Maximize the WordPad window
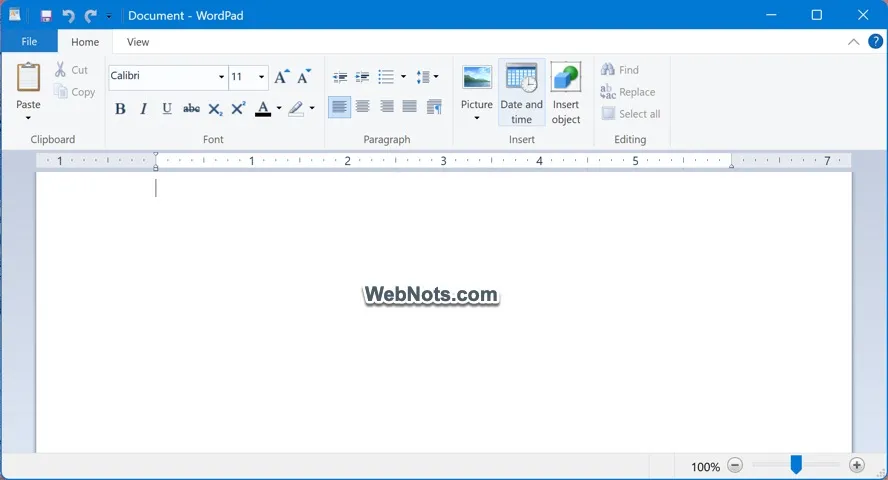This screenshot has height=480, width=888. (x=817, y=15)
